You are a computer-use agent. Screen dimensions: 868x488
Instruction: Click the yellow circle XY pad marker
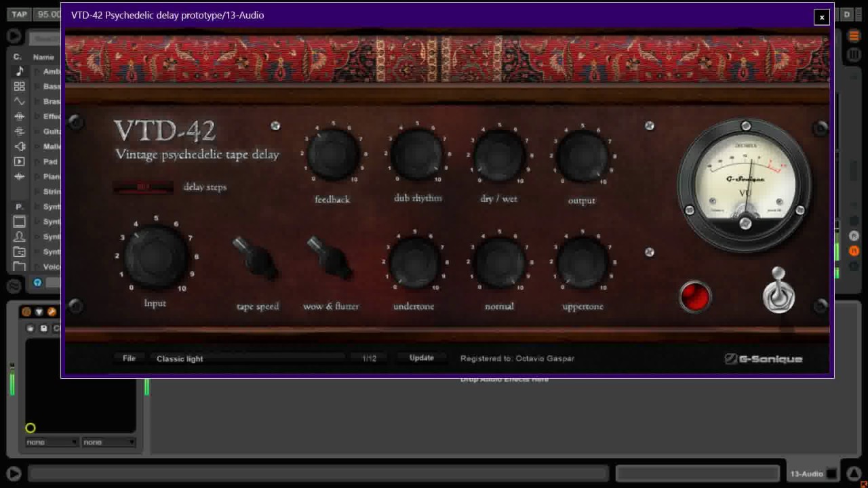coord(30,428)
